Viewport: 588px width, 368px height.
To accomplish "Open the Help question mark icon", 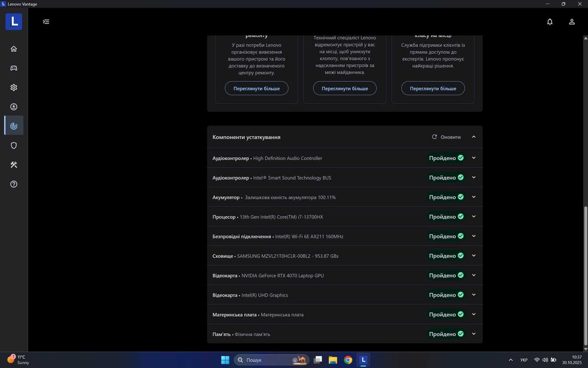I will point(14,184).
